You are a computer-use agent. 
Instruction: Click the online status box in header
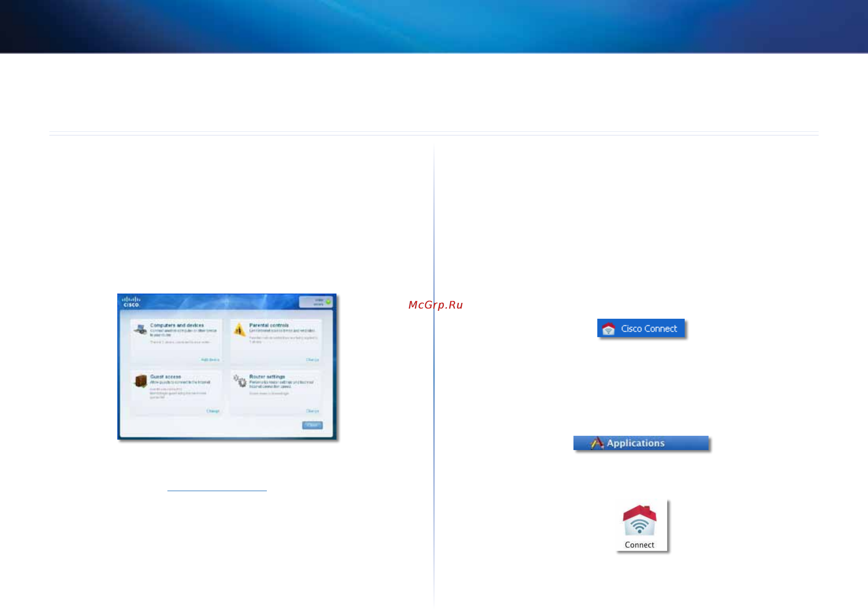point(316,302)
